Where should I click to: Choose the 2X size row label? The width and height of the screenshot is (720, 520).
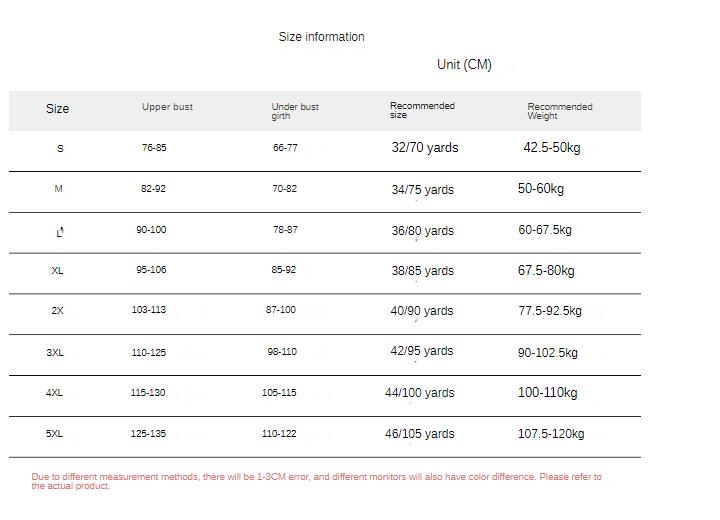58,311
